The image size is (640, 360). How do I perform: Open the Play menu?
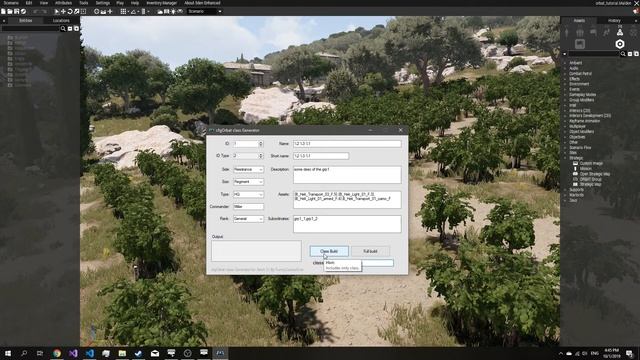(120, 3)
